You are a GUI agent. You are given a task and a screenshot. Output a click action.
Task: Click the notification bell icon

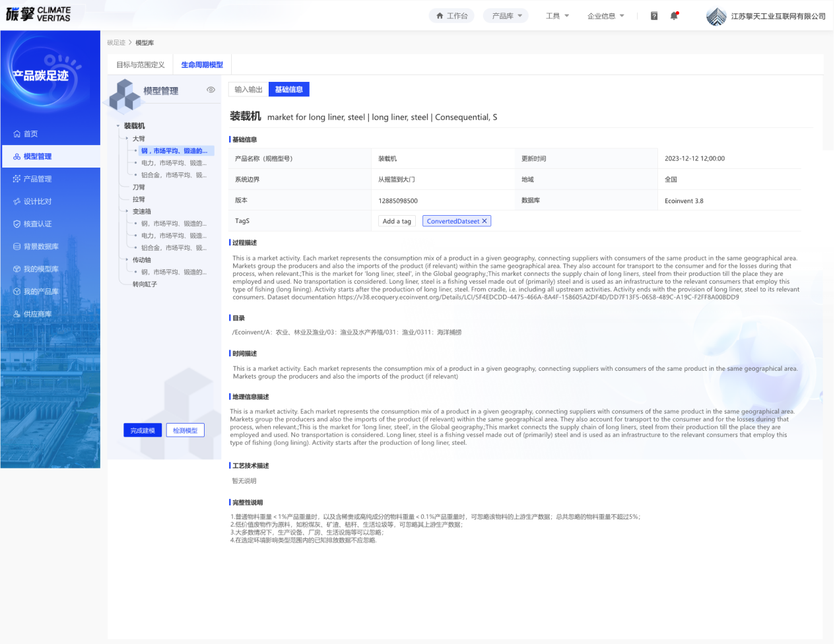tap(674, 16)
